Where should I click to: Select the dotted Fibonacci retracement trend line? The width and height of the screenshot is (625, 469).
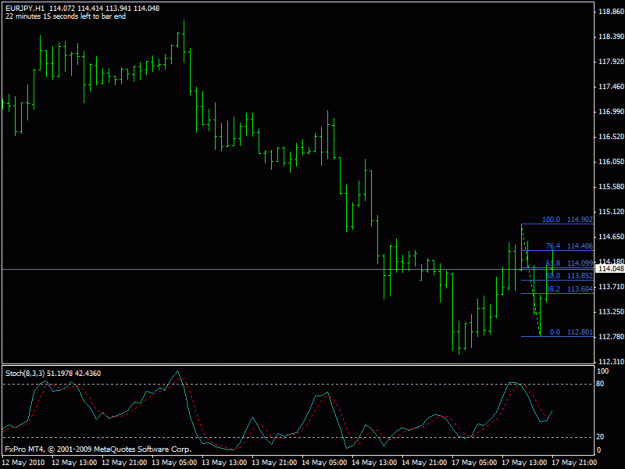click(531, 281)
